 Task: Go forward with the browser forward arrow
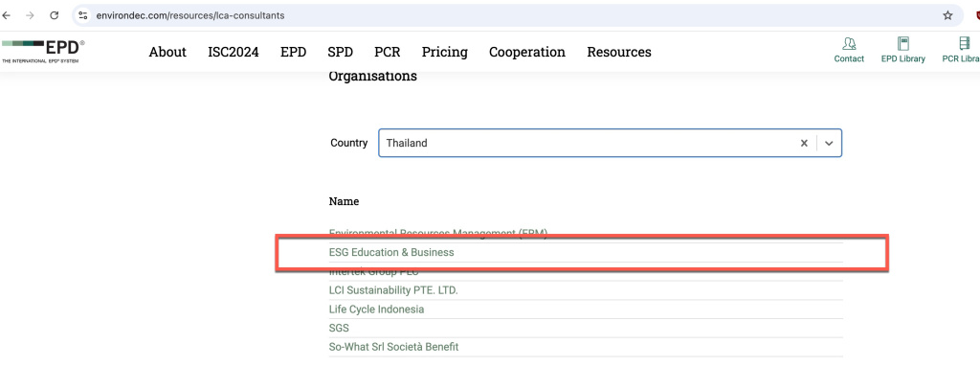click(30, 15)
